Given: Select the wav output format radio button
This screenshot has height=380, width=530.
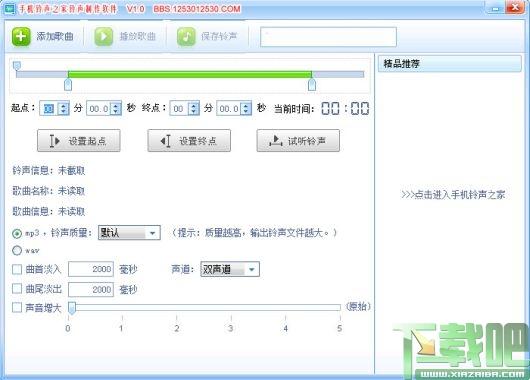Looking at the screenshot, I should [x=17, y=251].
